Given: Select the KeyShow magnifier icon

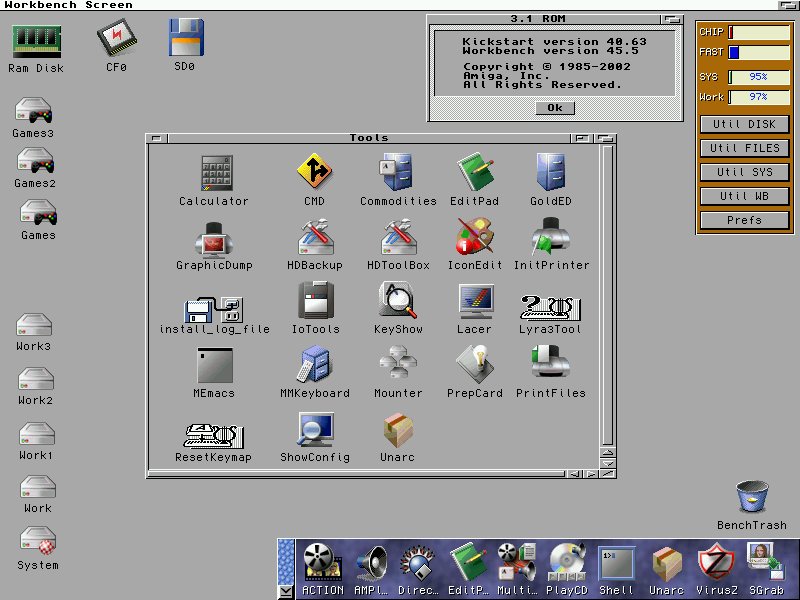Looking at the screenshot, I should point(397,301).
